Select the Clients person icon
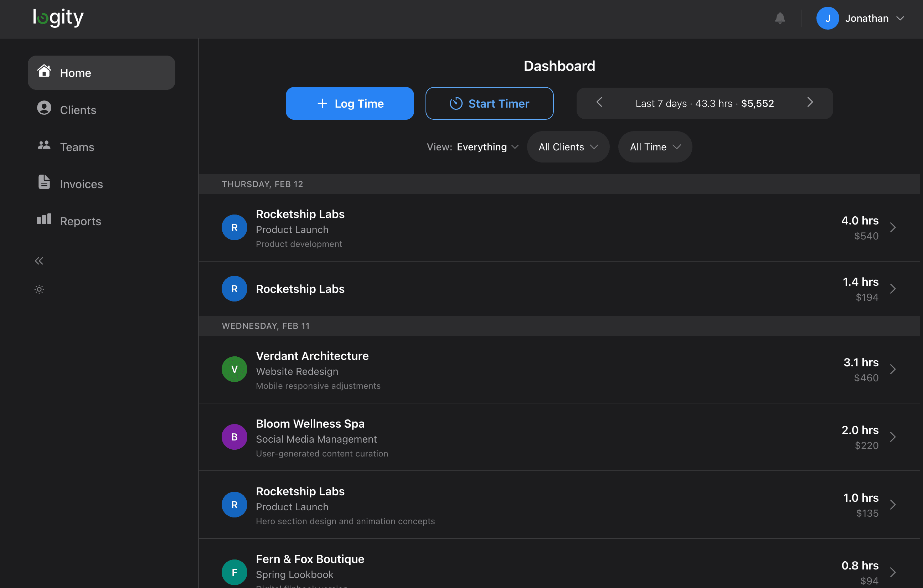 pos(44,109)
